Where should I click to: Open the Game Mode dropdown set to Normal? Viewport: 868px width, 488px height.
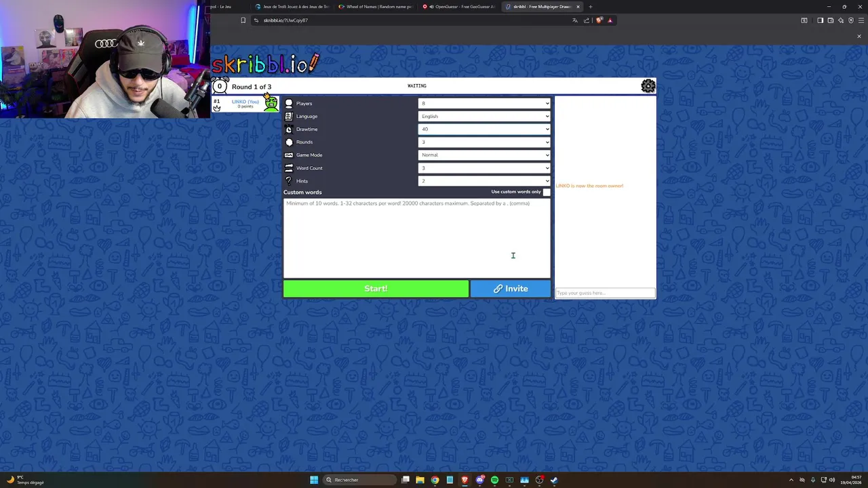484,155
